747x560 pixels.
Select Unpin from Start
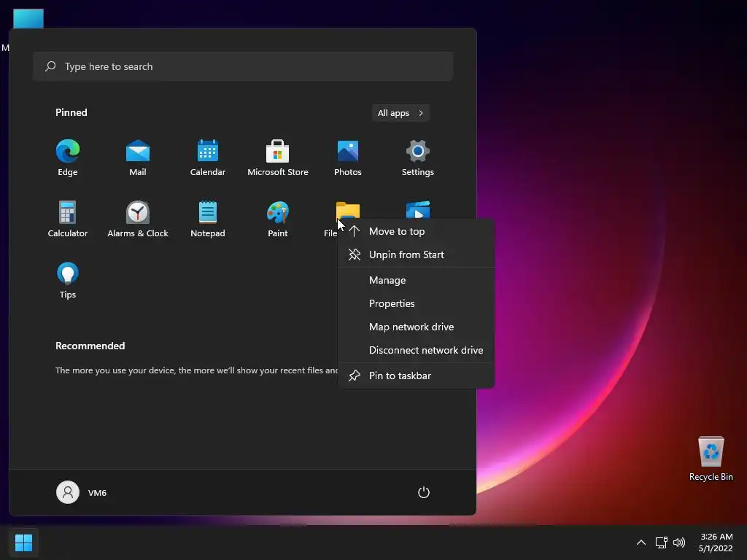(416, 254)
